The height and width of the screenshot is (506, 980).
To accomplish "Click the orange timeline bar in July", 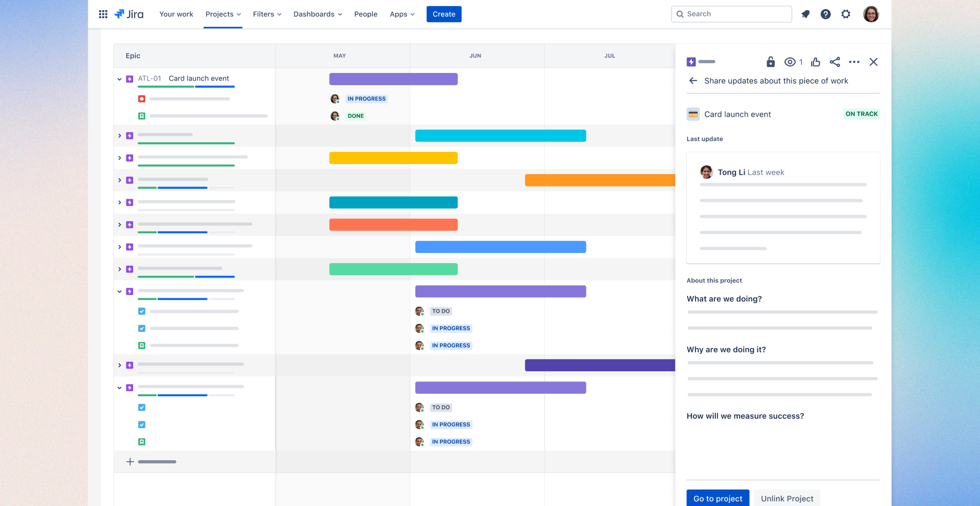I will (600, 181).
